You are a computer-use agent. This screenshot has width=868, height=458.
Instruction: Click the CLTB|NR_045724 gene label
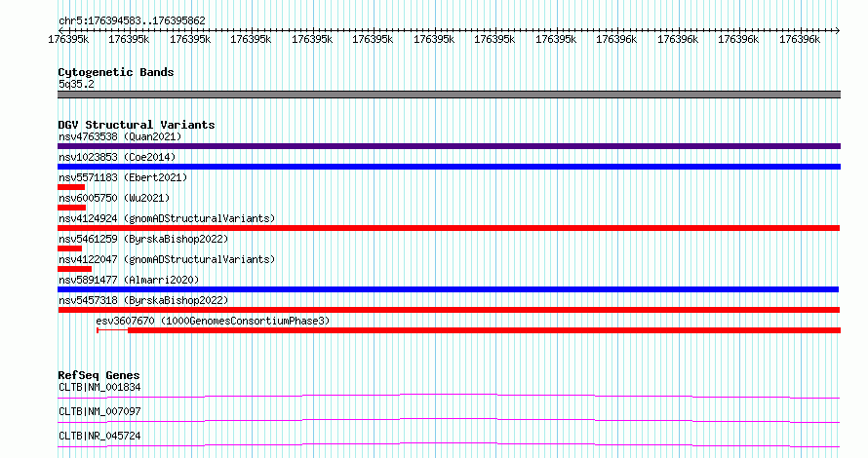point(99,436)
